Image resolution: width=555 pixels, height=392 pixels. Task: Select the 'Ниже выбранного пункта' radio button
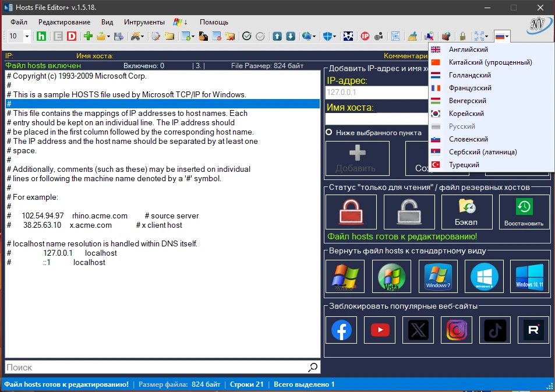329,132
